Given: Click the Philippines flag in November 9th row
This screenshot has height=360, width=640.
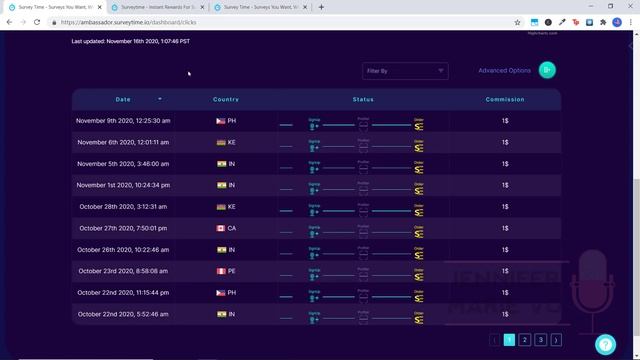Looking at the screenshot, I should coord(221,121).
